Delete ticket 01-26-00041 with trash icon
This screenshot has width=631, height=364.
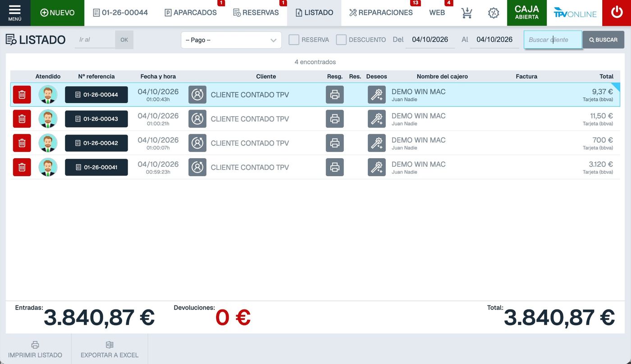(x=22, y=167)
